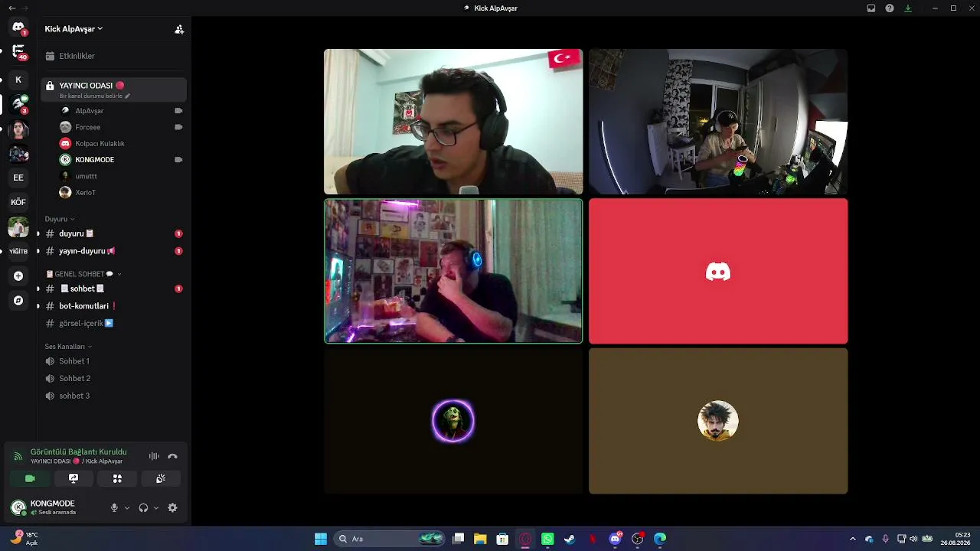Image resolution: width=980 pixels, height=551 pixels.
Task: Open the yayın-duyuru text channel
Action: (113, 251)
